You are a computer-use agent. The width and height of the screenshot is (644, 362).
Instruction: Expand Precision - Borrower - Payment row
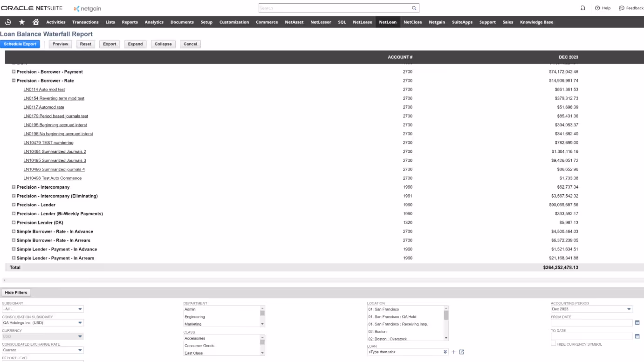[13, 72]
